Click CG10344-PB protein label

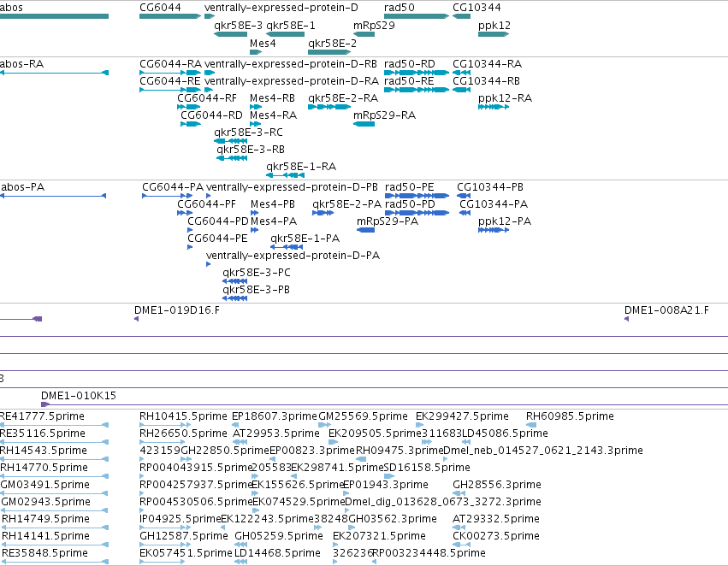coord(490,187)
